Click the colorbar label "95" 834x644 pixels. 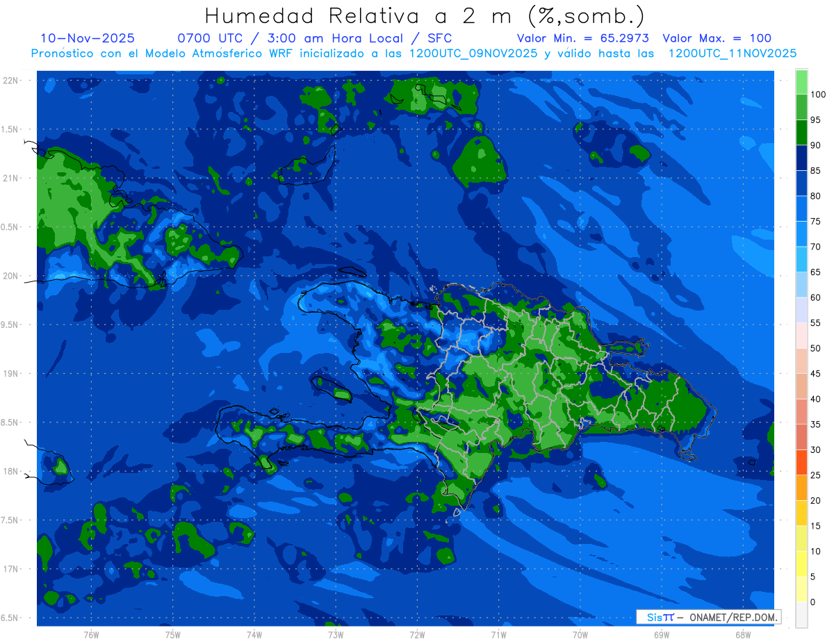click(815, 120)
